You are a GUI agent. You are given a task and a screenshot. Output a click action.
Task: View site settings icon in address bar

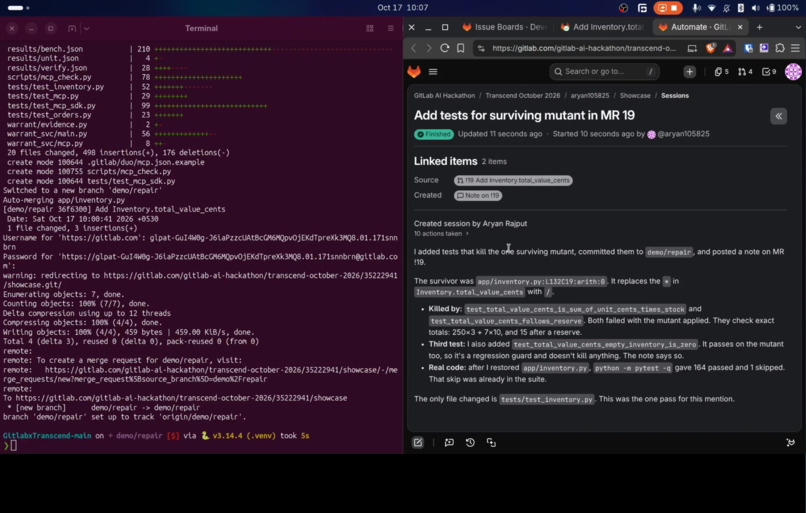(481, 48)
